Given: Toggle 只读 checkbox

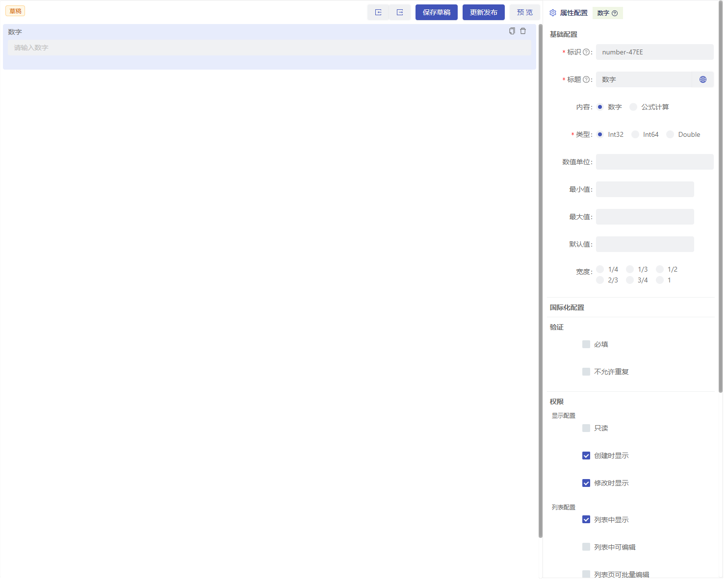Looking at the screenshot, I should 586,428.
